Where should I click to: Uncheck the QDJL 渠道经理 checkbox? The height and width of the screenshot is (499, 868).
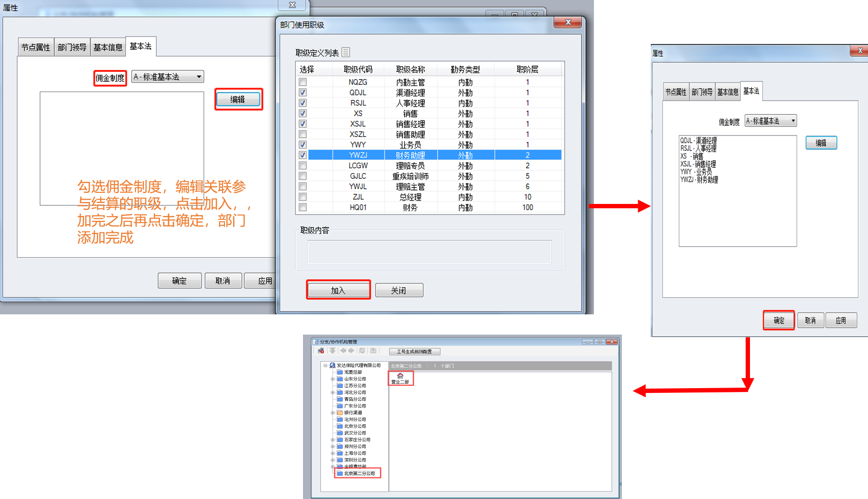coord(302,93)
